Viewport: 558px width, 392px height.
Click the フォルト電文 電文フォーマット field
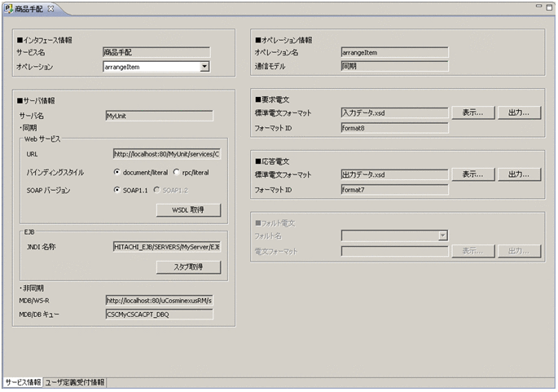394,251
